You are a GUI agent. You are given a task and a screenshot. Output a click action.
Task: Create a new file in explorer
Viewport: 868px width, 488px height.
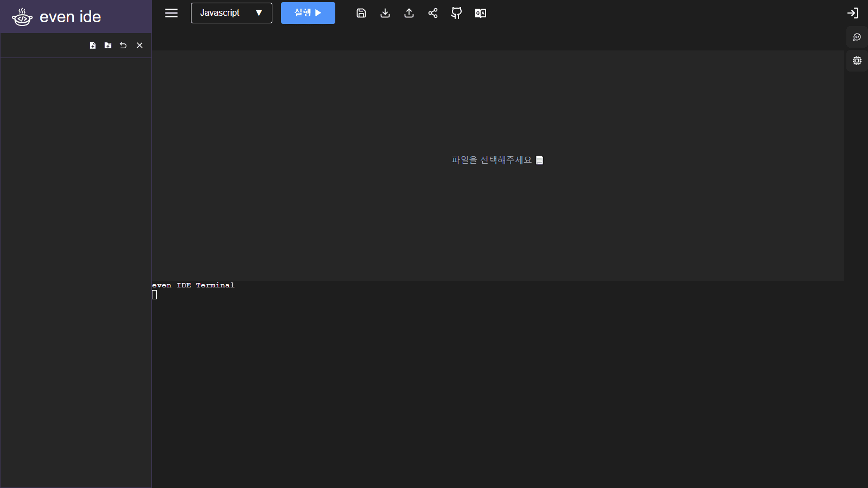(x=93, y=46)
